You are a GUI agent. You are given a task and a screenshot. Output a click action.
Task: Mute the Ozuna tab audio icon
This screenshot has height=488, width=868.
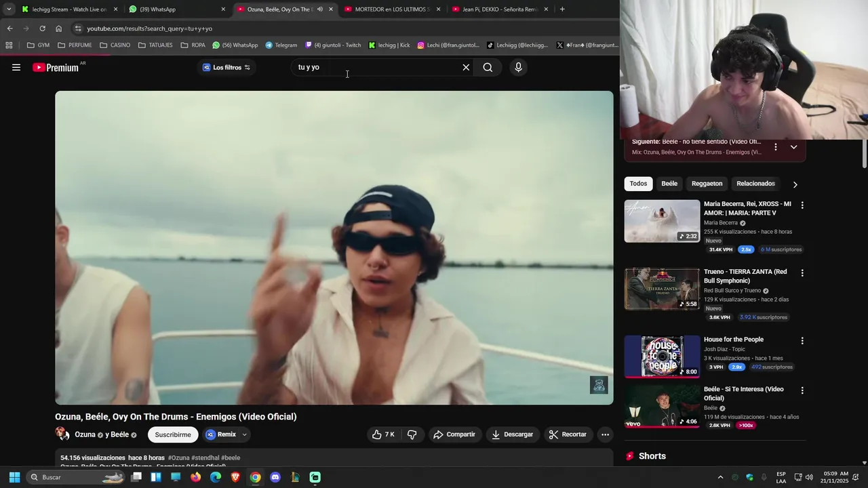click(319, 9)
